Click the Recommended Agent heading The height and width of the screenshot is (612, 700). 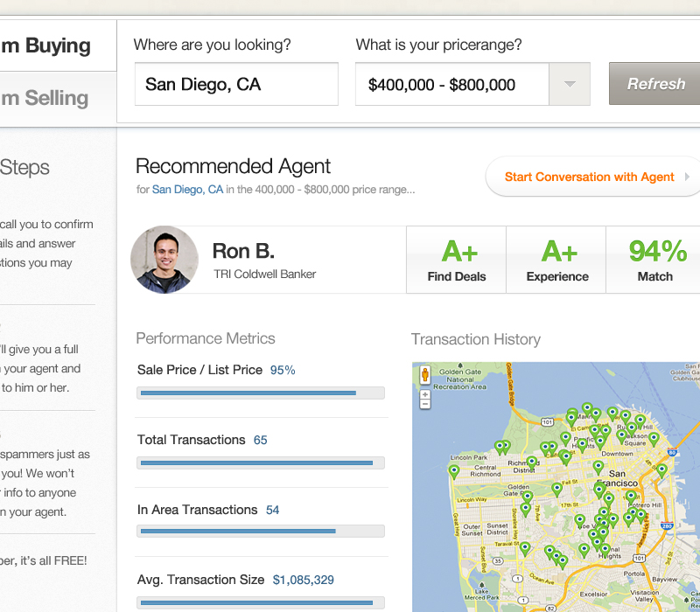point(233,166)
